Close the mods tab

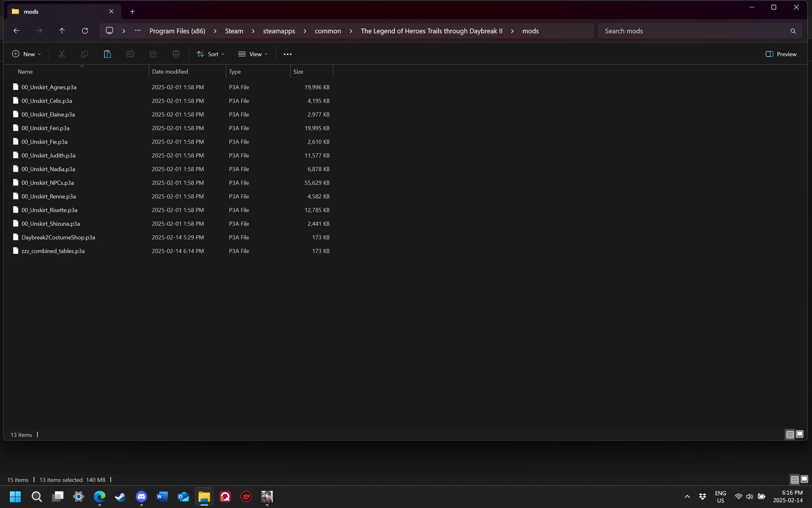111,11
